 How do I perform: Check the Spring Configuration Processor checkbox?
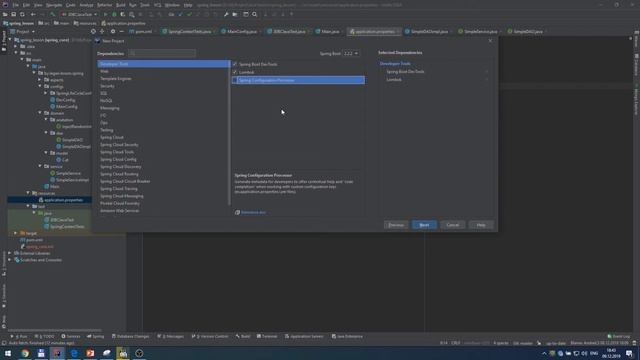(235, 80)
